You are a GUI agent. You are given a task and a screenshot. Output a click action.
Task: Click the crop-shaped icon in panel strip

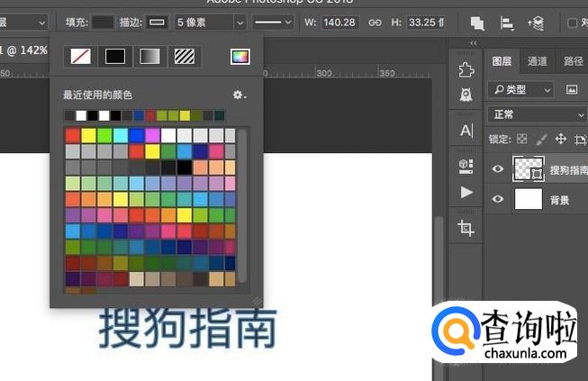point(466,228)
